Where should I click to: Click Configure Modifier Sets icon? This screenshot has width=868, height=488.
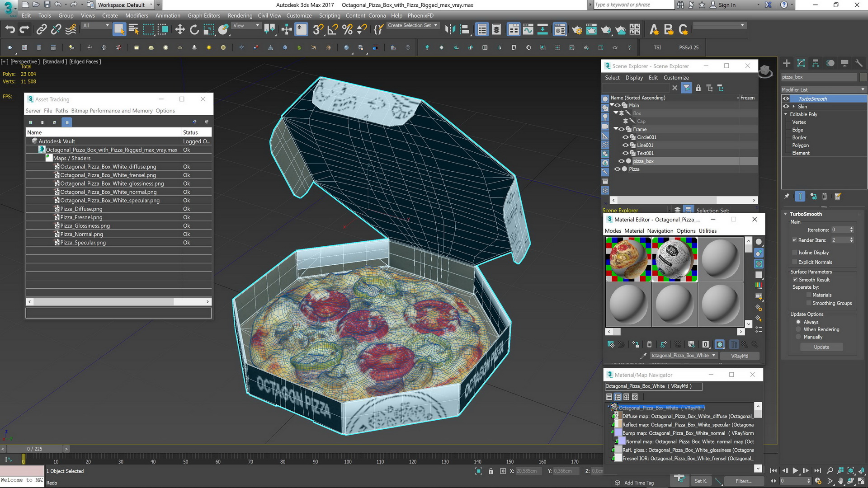(838, 196)
